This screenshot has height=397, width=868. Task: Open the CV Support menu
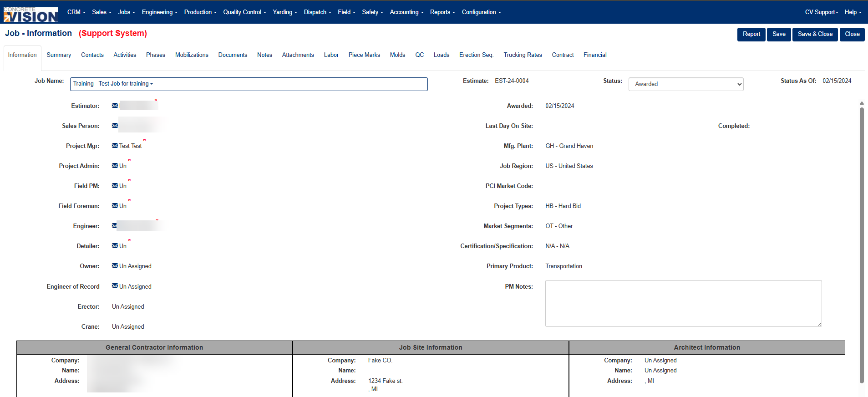tap(821, 12)
